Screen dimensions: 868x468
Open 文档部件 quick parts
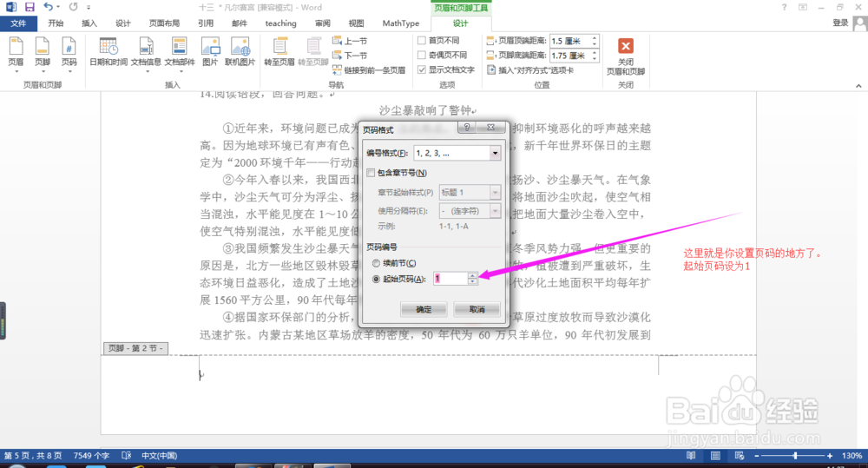point(180,55)
